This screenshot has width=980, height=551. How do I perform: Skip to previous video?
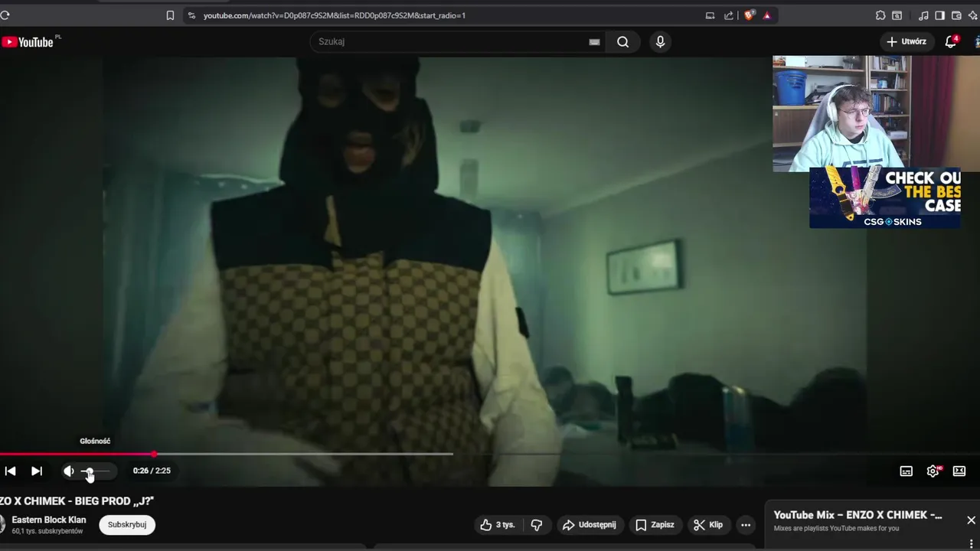pos(10,471)
